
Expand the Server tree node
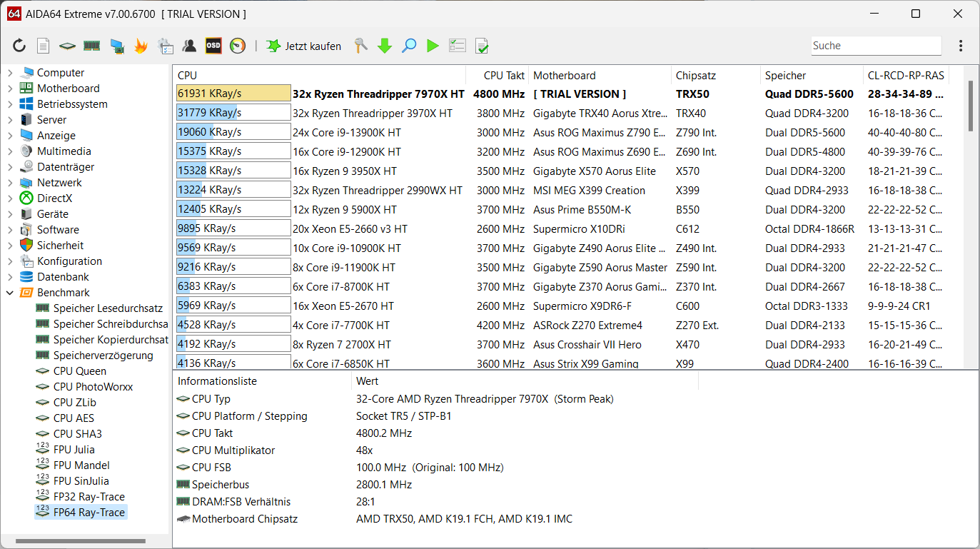[10, 120]
